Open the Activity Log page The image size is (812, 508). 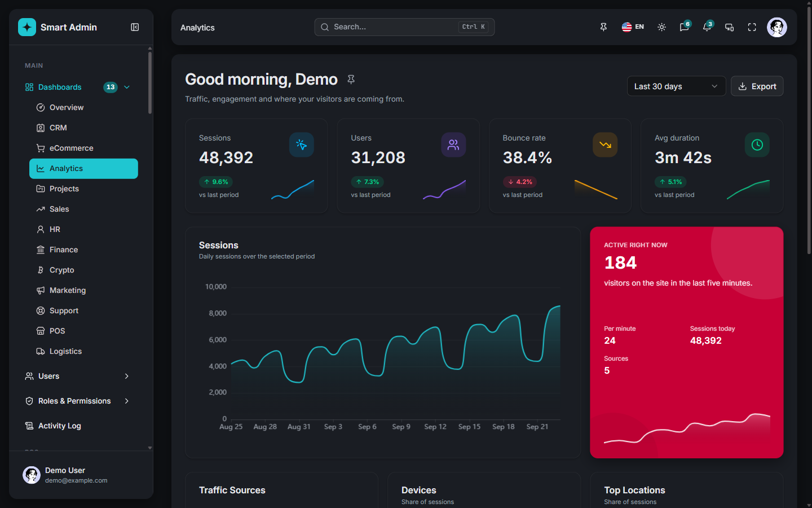click(78, 426)
